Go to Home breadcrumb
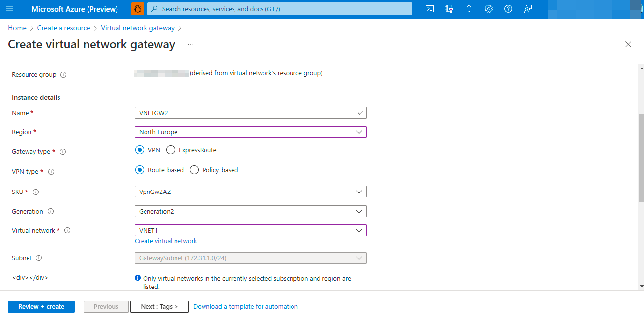Screen dimensions: 644x320 click(17, 28)
